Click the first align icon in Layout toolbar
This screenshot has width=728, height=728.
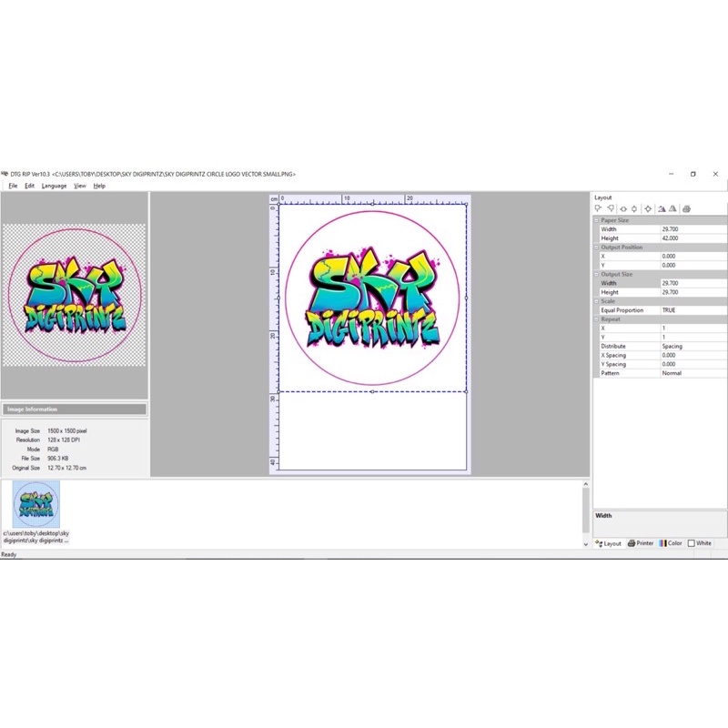tap(598, 208)
